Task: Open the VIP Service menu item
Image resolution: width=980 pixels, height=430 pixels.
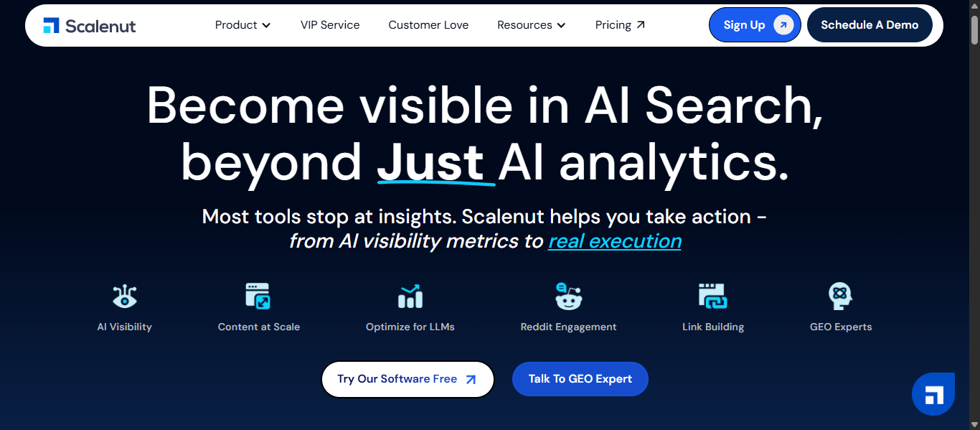Action: (x=330, y=24)
